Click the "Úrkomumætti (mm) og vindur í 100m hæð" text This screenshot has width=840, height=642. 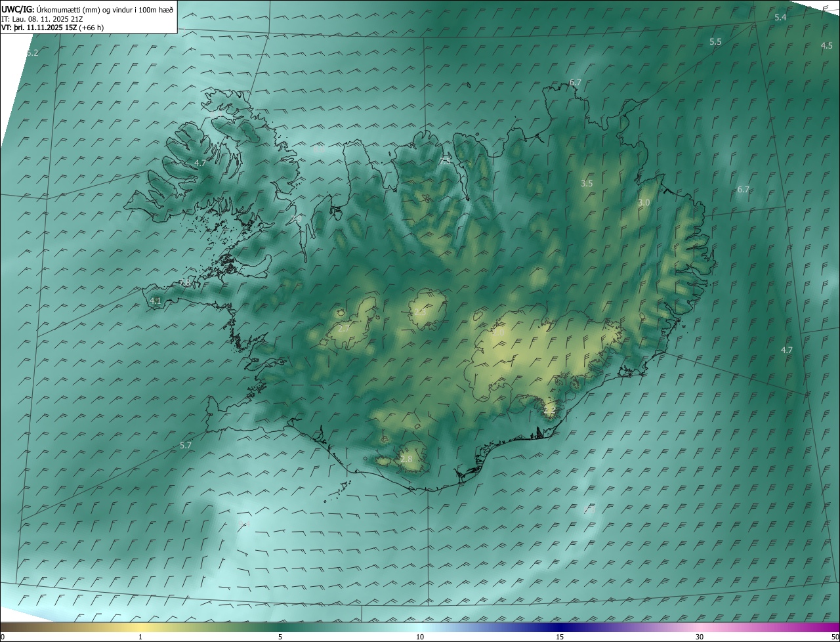105,9
